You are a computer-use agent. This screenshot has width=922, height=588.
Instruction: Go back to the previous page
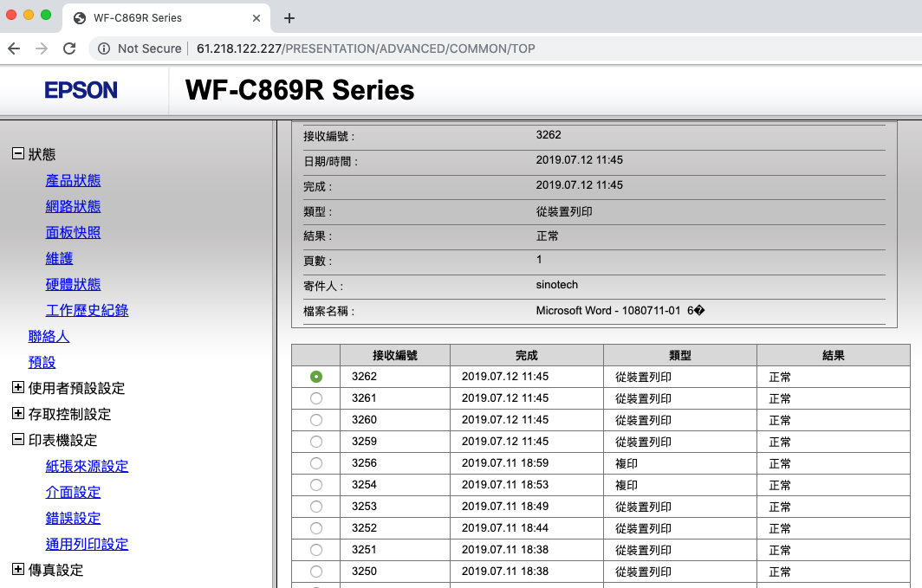[x=14, y=48]
